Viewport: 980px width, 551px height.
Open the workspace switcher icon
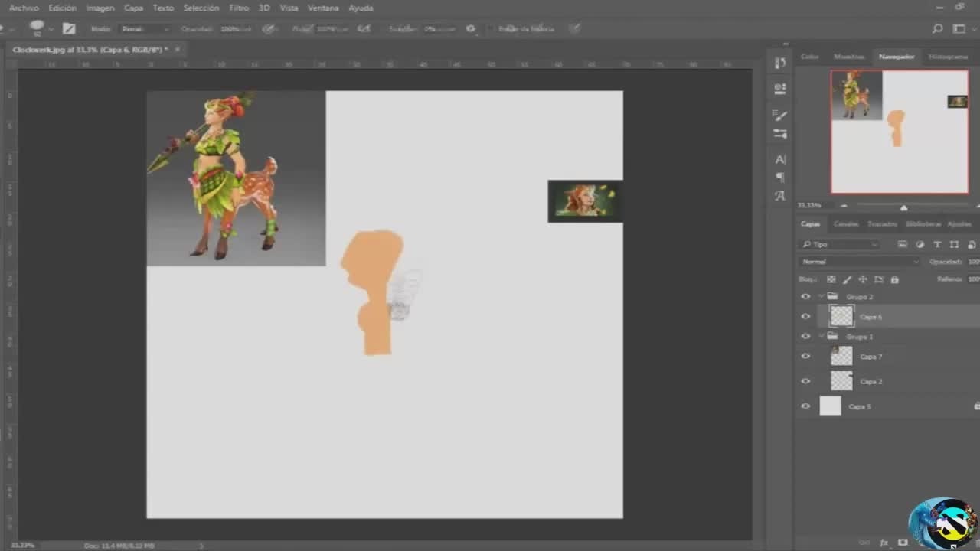[x=959, y=29]
